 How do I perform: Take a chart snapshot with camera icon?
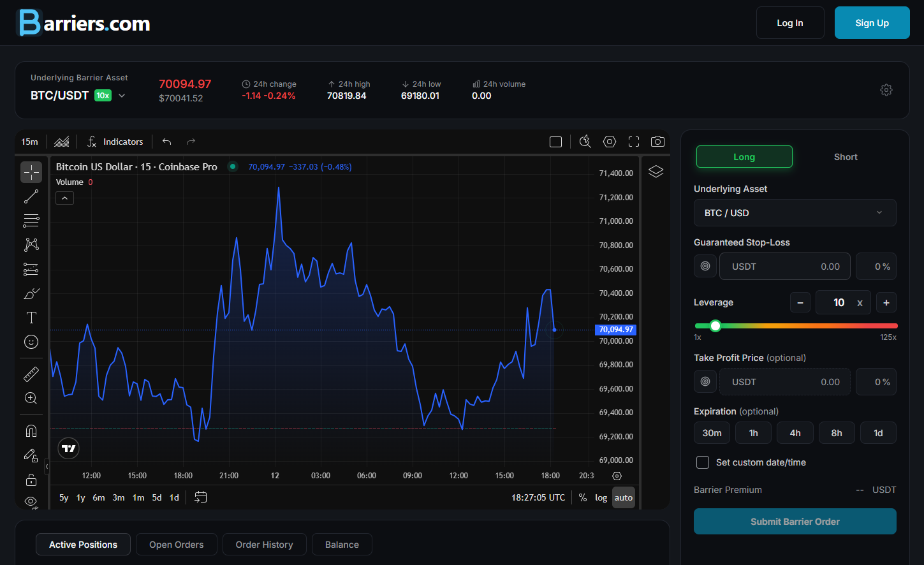(657, 142)
